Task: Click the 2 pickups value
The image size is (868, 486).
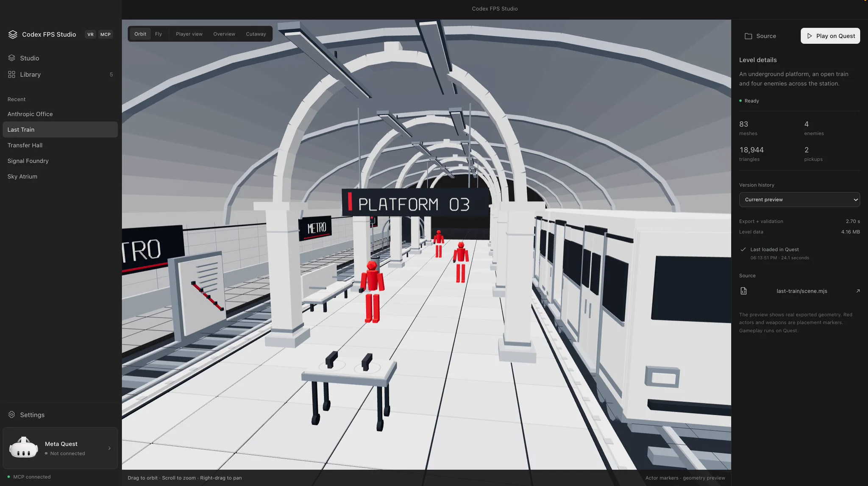Action: click(x=807, y=150)
